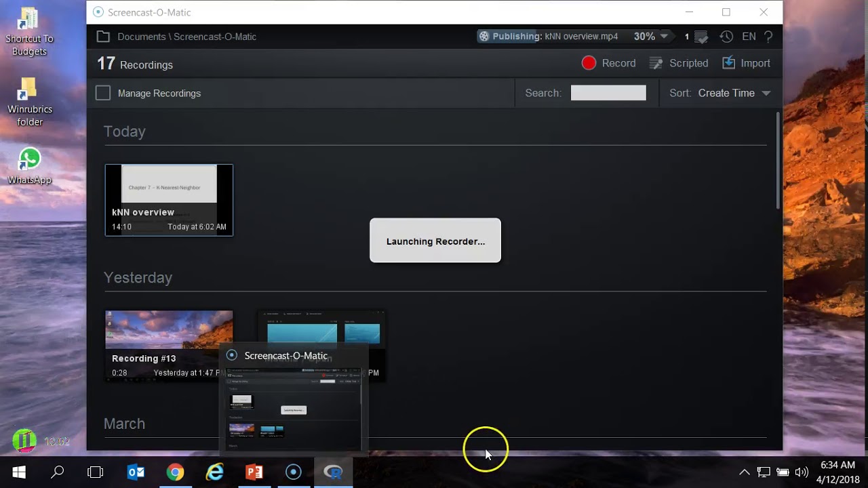Screen dimensions: 868x488
Task: Open the Windows Start menu
Action: tap(19, 472)
